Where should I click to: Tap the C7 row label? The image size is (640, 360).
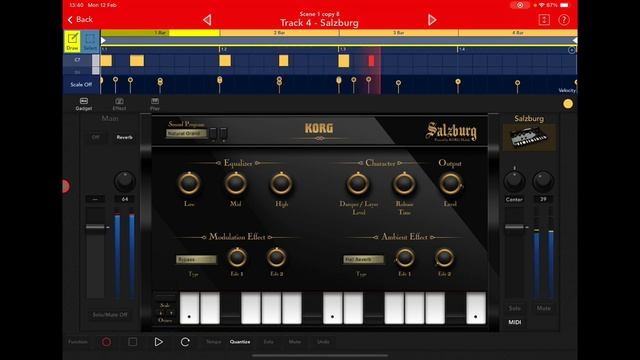pyautogui.click(x=77, y=60)
